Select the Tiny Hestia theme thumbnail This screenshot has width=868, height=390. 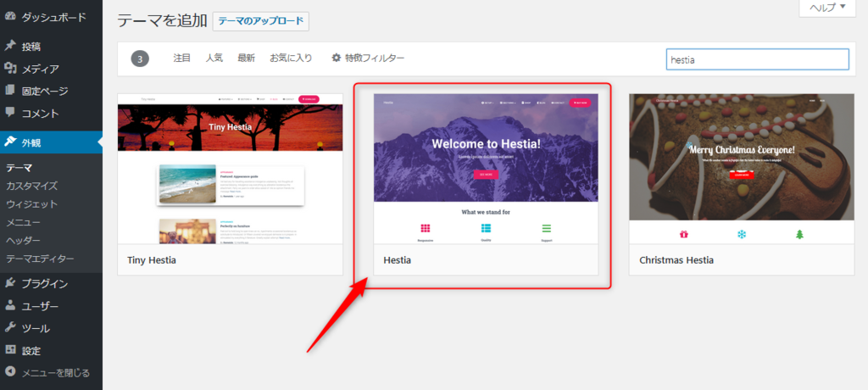tap(231, 169)
